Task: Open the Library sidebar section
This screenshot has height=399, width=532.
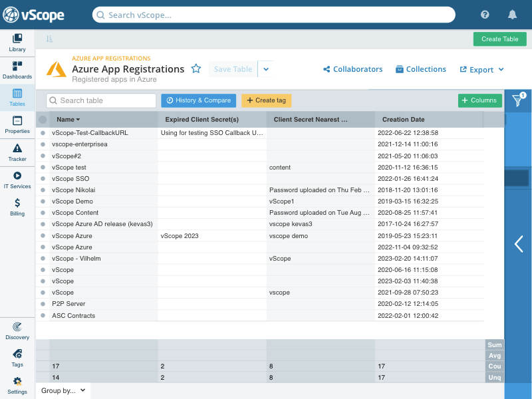Action: point(17,43)
